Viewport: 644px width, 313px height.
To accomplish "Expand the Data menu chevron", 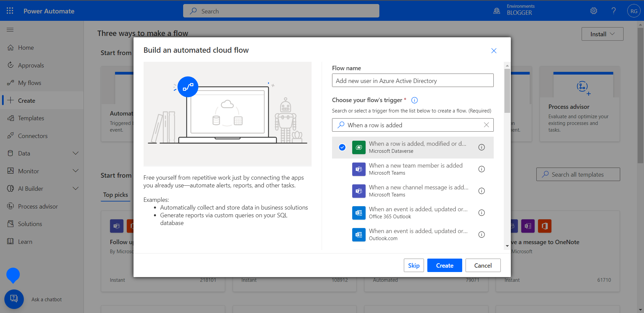I will pos(76,153).
